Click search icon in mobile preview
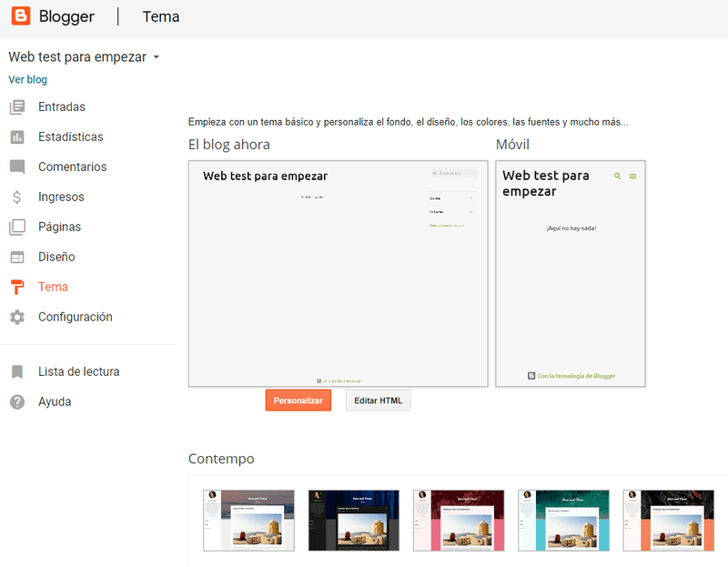This screenshot has width=728, height=567. (618, 177)
